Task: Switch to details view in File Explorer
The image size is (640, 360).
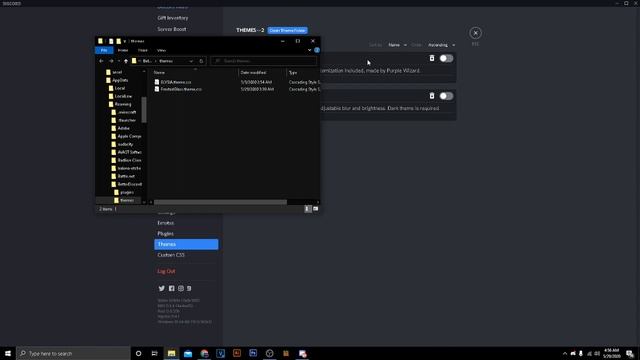Action: [x=308, y=209]
